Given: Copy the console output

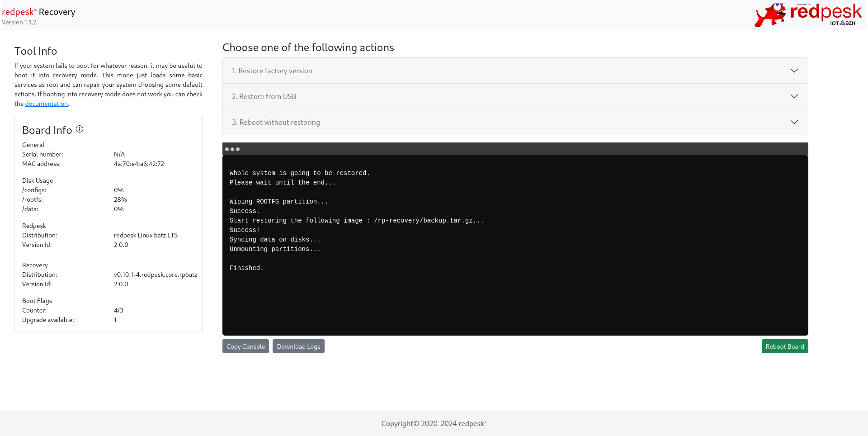Looking at the screenshot, I should tap(245, 346).
